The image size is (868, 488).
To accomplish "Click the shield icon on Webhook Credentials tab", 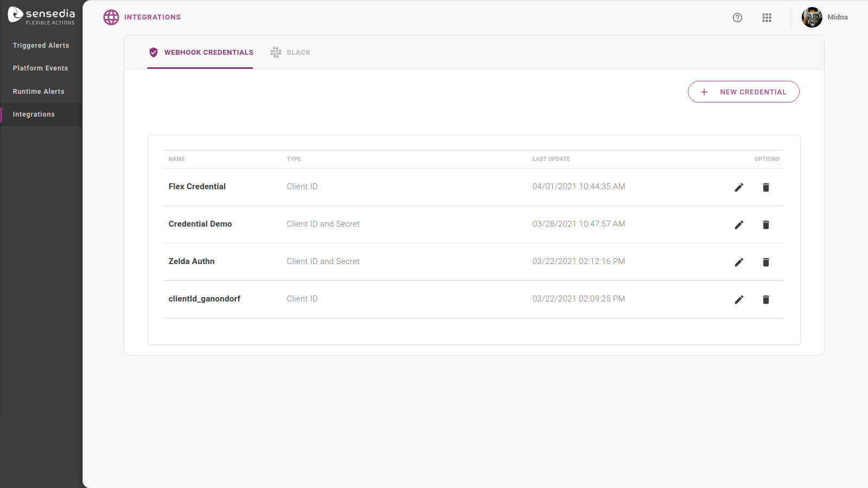I will pyautogui.click(x=154, y=52).
